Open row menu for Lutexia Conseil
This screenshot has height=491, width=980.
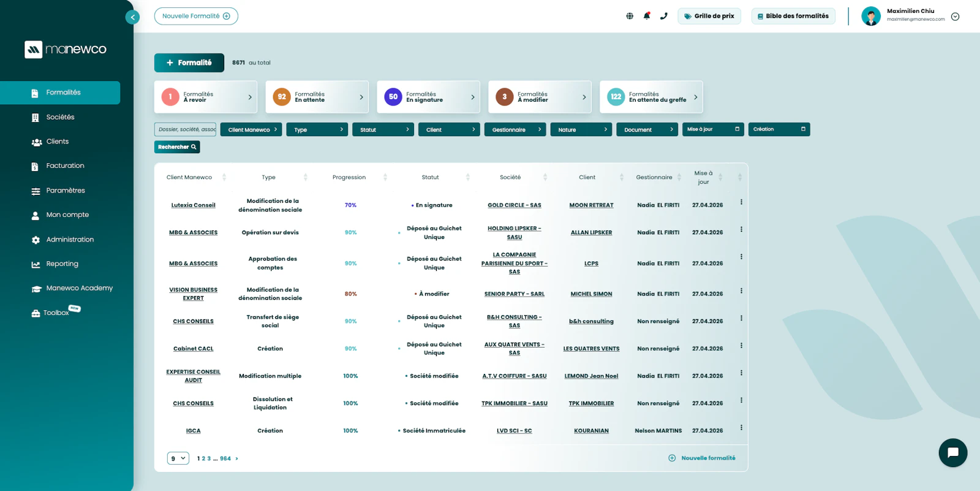(x=741, y=202)
